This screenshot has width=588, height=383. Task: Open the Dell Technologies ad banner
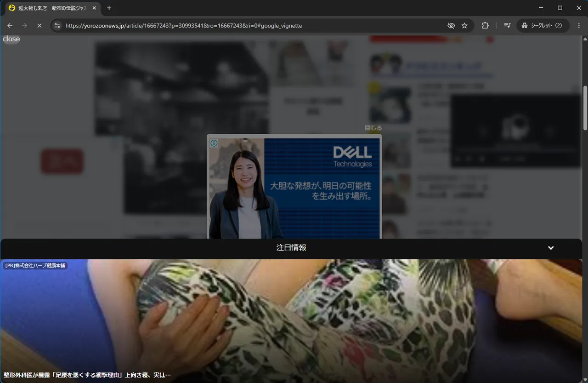[x=294, y=188]
